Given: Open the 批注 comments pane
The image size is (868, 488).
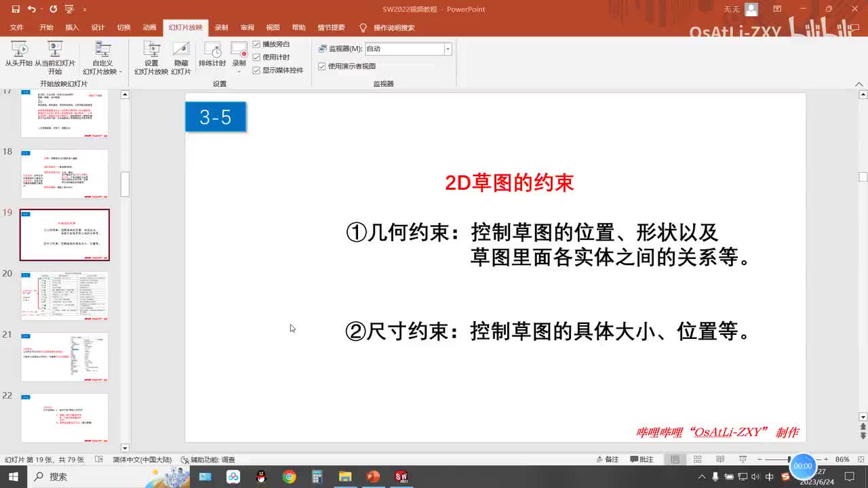Looking at the screenshot, I should [642, 460].
